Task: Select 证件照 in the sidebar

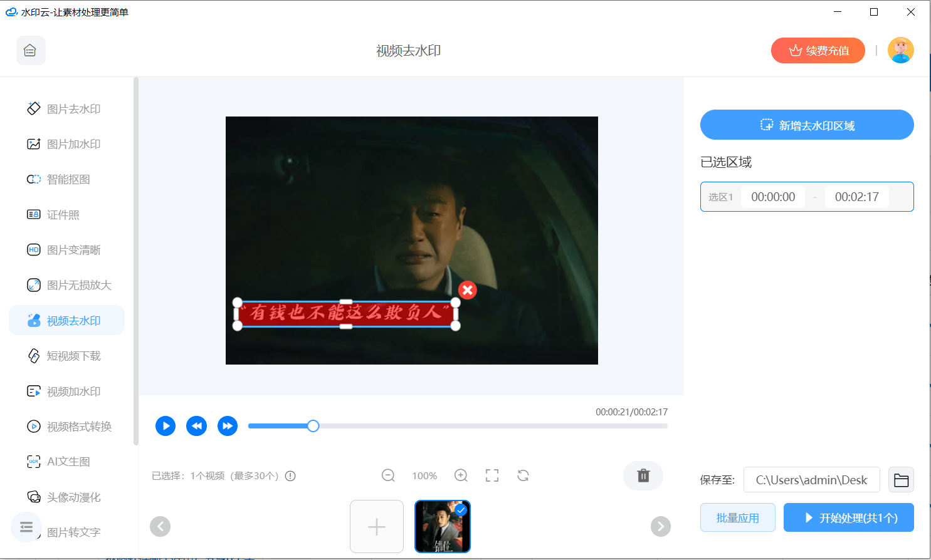Action: (x=66, y=215)
